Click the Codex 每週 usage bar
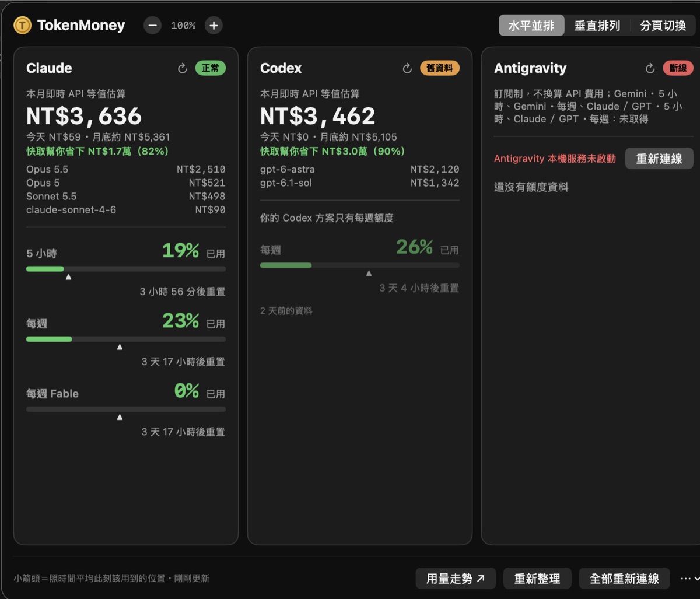700x599 pixels. tap(360, 265)
